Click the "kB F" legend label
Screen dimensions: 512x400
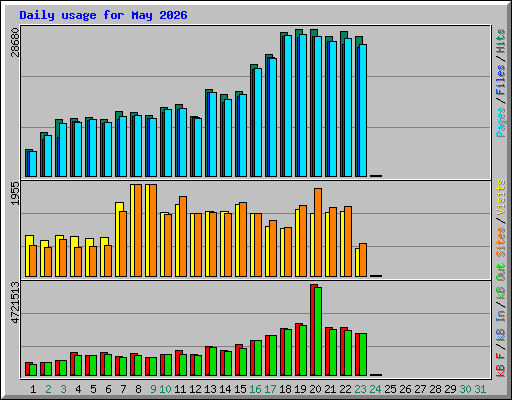tap(501, 365)
